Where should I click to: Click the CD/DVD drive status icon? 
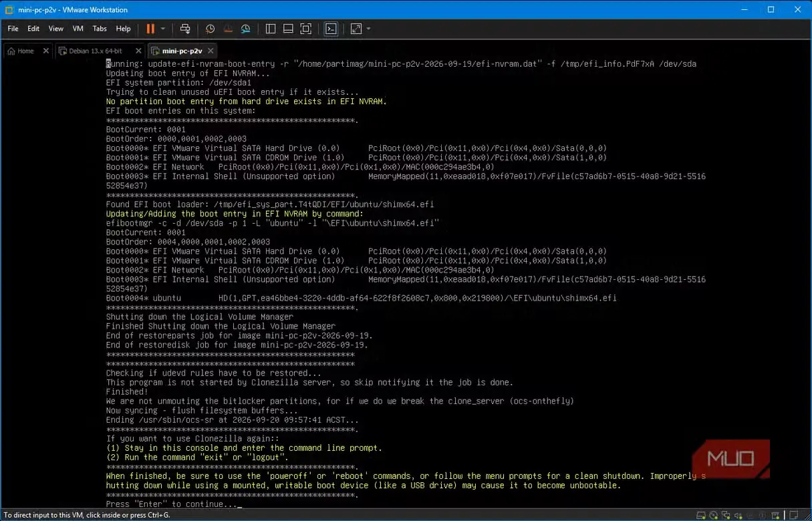point(714,515)
